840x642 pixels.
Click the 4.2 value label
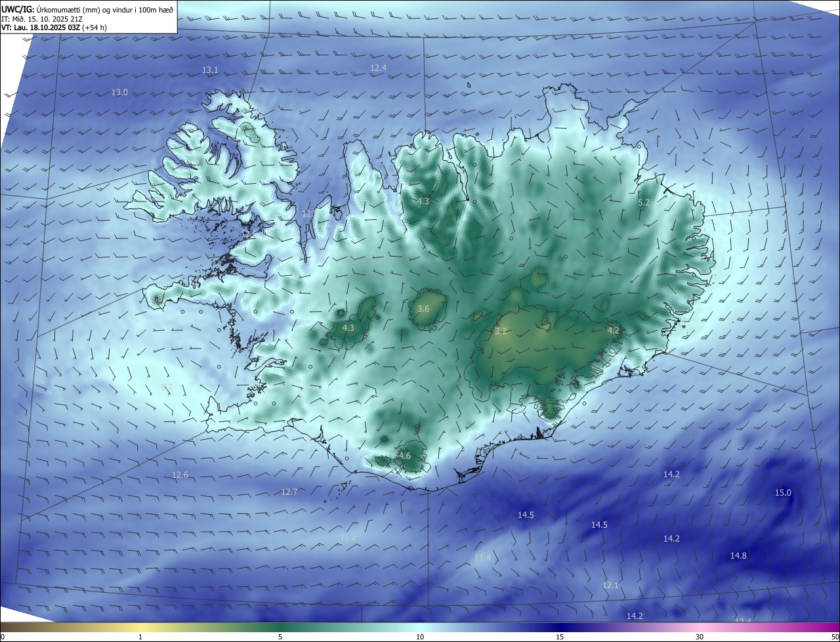(x=614, y=331)
